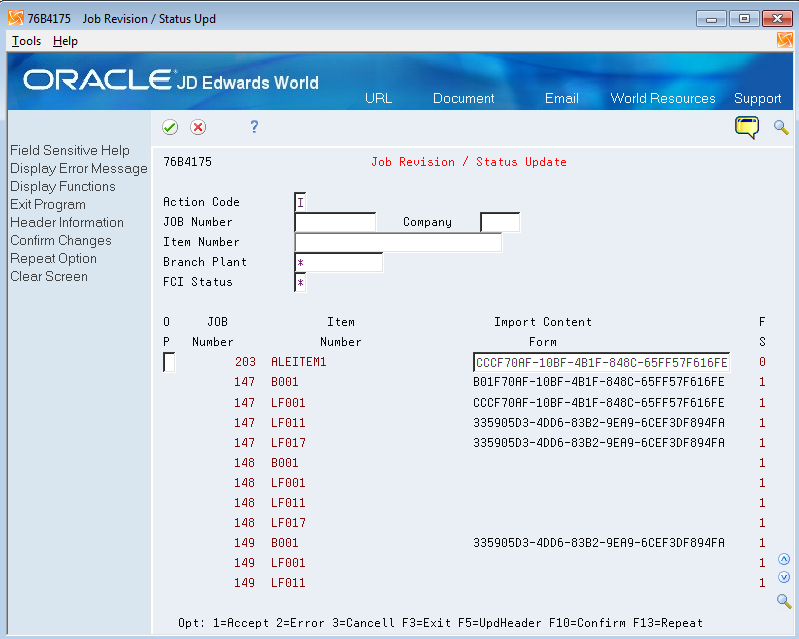The image size is (799, 639).
Task: Click import form value on job 149 B001 row
Action: click(599, 543)
